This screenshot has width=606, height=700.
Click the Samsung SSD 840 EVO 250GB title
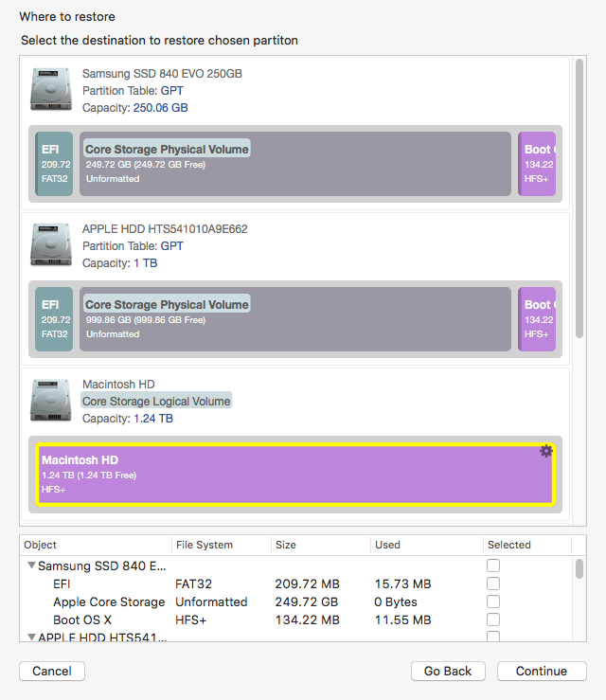pyautogui.click(x=162, y=73)
